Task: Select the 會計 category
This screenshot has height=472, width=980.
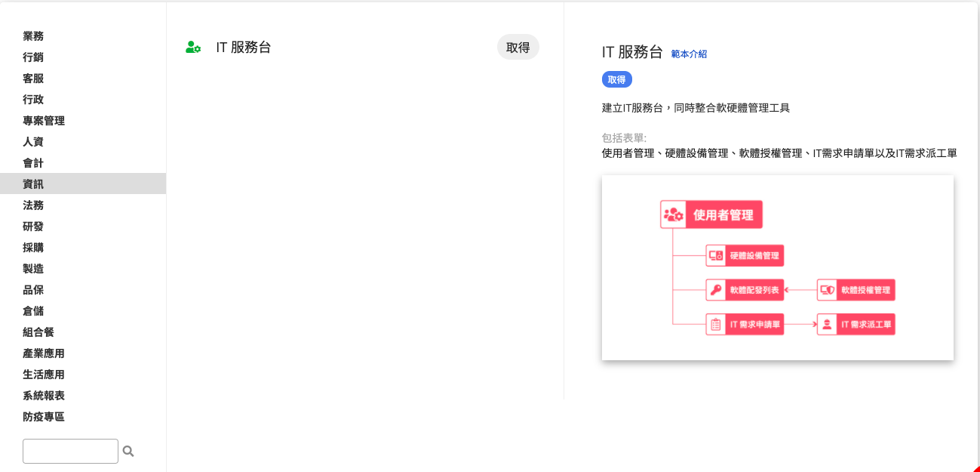Action: click(x=33, y=163)
